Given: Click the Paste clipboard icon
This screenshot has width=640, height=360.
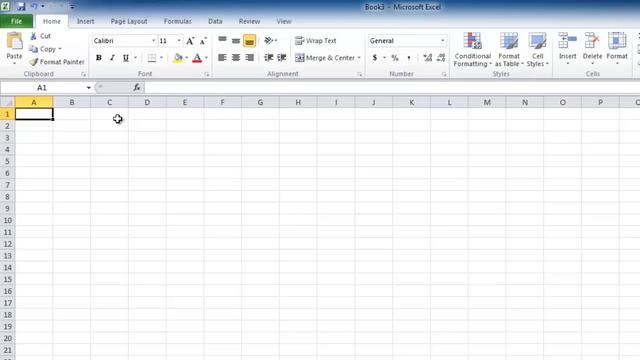Looking at the screenshot, I should click(14, 42).
